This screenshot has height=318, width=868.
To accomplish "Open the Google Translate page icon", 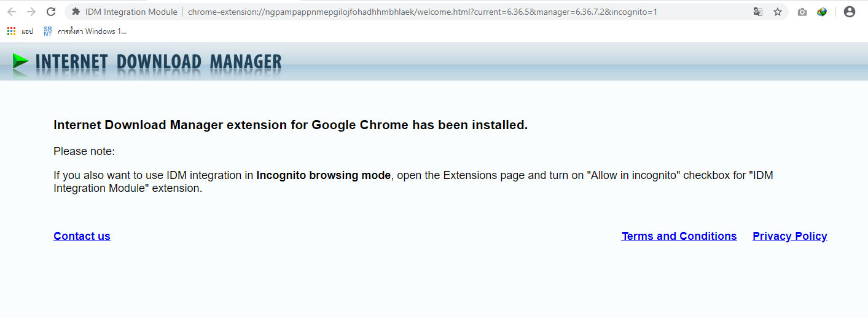I will click(x=758, y=12).
